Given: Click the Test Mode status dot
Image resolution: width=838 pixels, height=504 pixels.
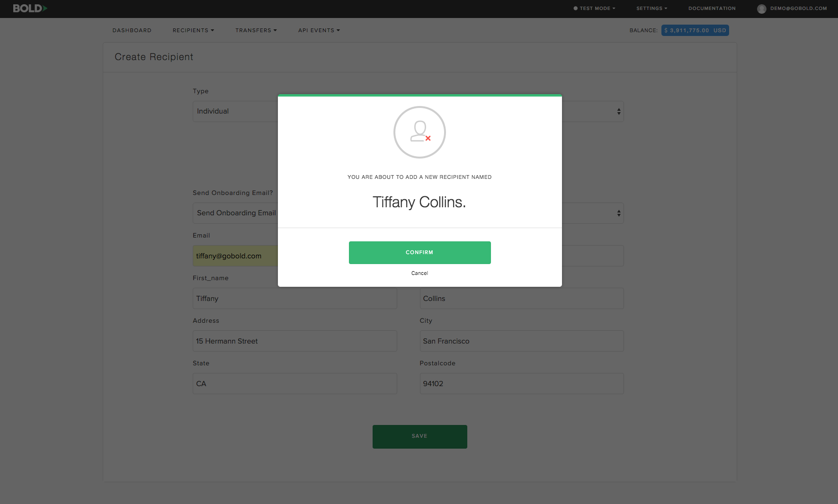Looking at the screenshot, I should [x=576, y=9].
